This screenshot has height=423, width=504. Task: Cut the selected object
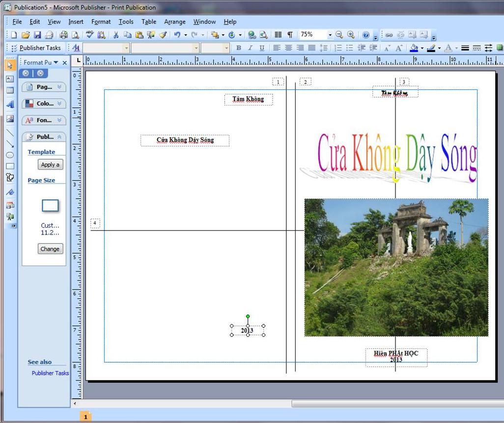116,35
